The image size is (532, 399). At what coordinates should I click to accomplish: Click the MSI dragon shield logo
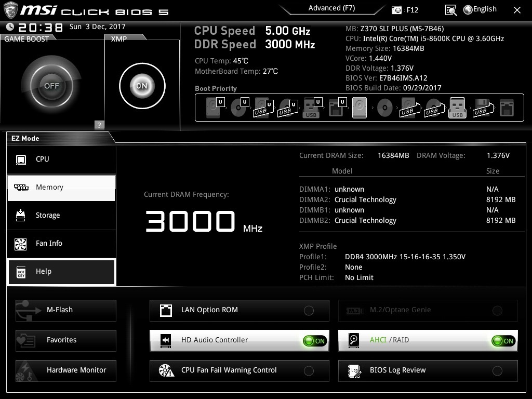click(10, 9)
